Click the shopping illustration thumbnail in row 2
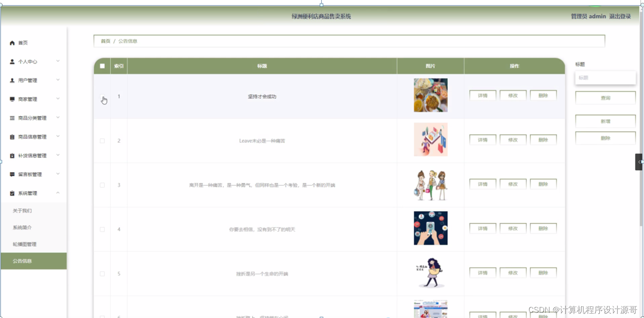Screen dimensions: 644x318 point(430,139)
